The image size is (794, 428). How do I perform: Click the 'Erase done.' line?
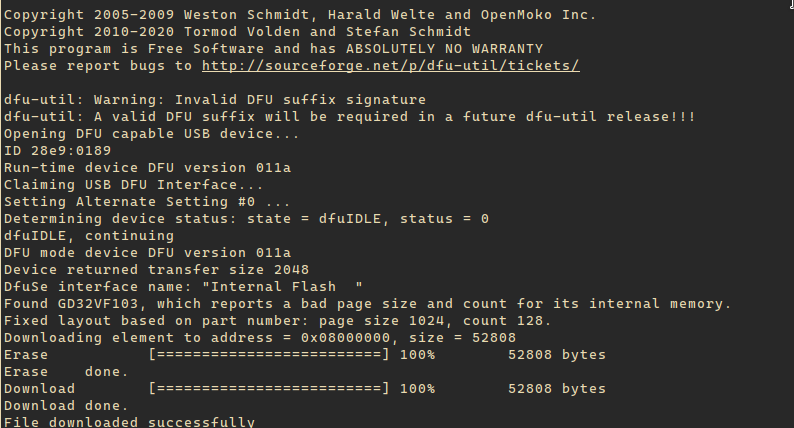[66, 371]
